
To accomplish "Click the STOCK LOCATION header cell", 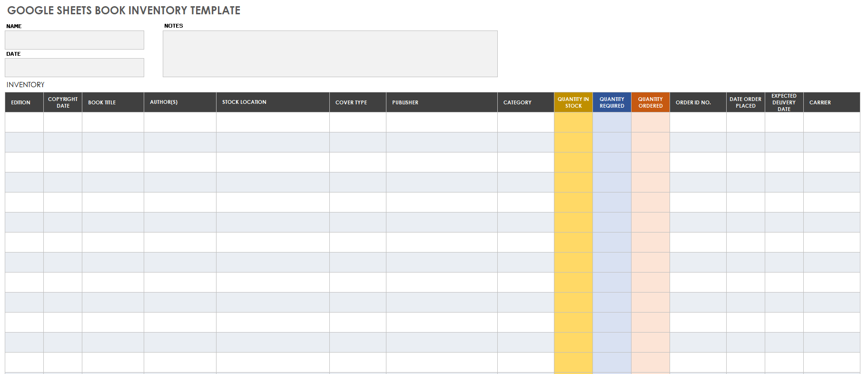I will pyautogui.click(x=273, y=102).
